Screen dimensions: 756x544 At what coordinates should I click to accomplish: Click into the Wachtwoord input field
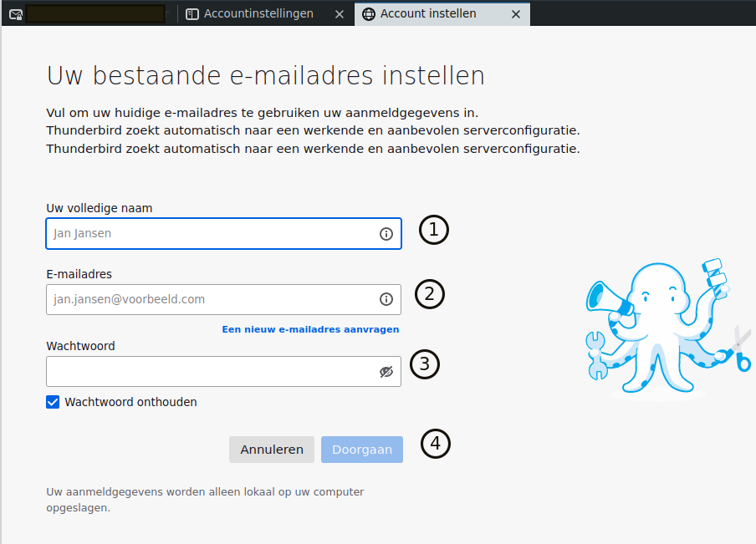coord(224,372)
